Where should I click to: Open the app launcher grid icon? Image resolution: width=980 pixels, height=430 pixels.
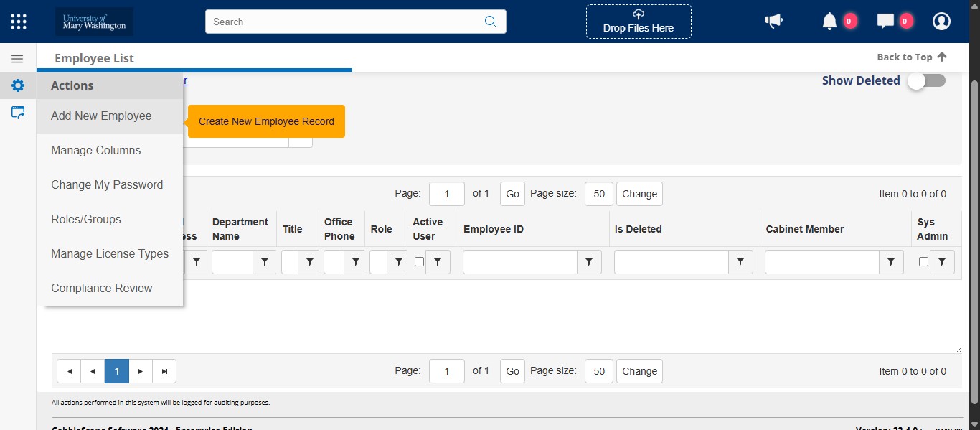click(x=18, y=21)
